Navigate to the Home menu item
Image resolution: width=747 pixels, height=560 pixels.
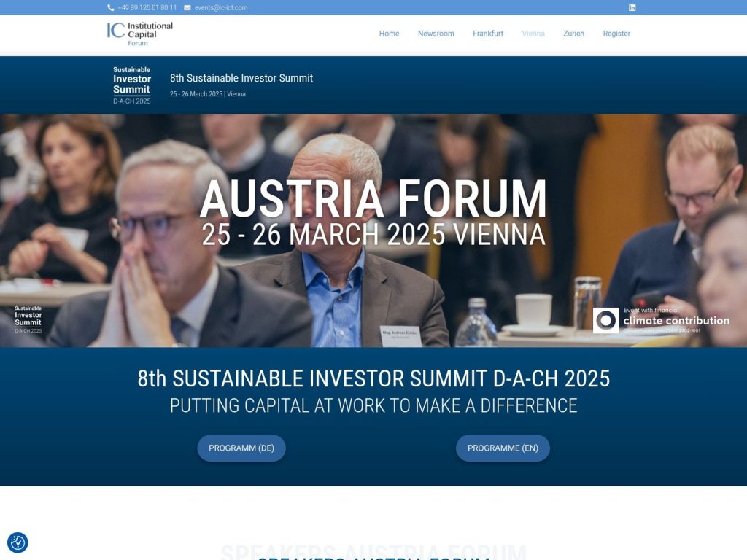(x=389, y=34)
